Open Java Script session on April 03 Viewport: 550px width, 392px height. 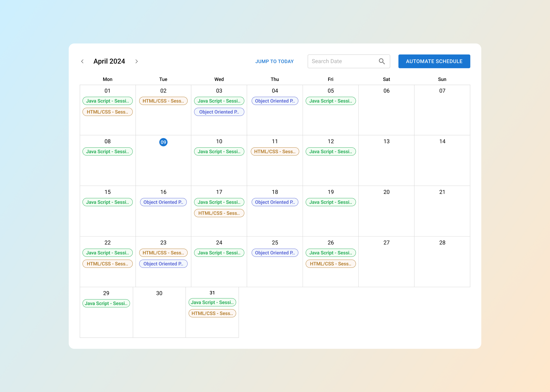pyautogui.click(x=219, y=101)
